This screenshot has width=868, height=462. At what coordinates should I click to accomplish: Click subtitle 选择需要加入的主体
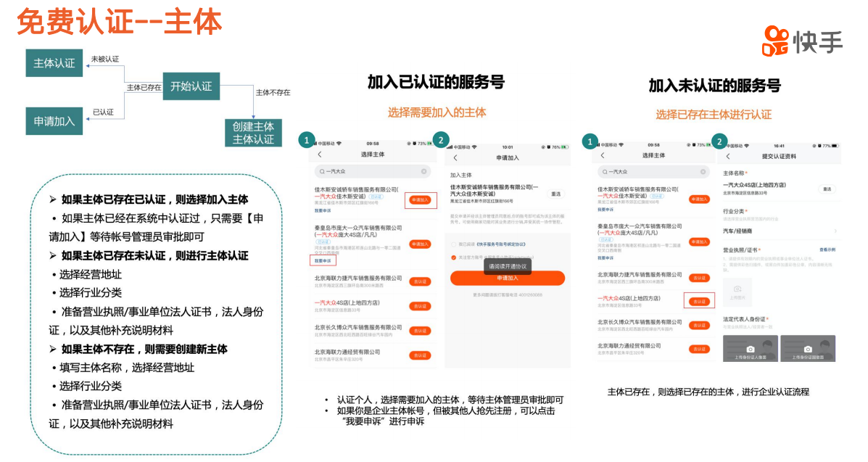coord(437,112)
